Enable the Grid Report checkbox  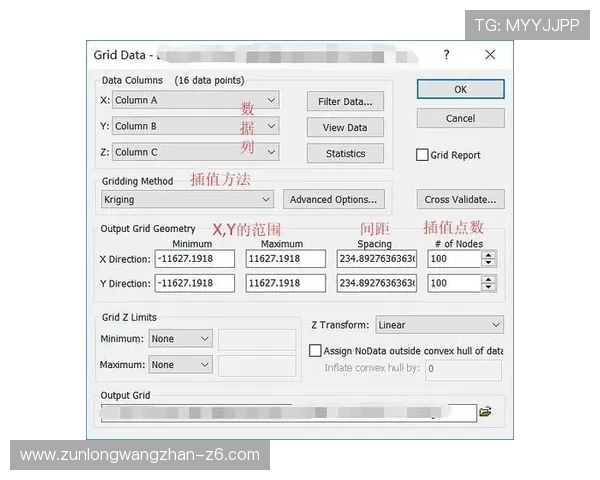pos(423,155)
